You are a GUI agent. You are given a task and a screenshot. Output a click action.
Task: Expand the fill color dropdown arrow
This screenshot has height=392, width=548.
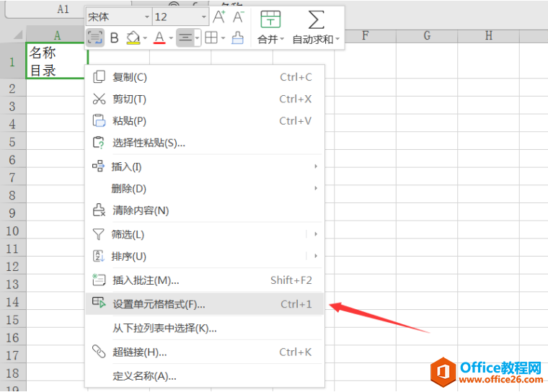[145, 38]
